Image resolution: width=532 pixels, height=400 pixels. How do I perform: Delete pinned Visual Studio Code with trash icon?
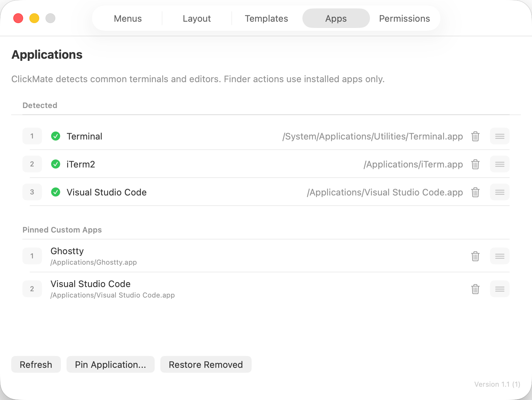[475, 289]
